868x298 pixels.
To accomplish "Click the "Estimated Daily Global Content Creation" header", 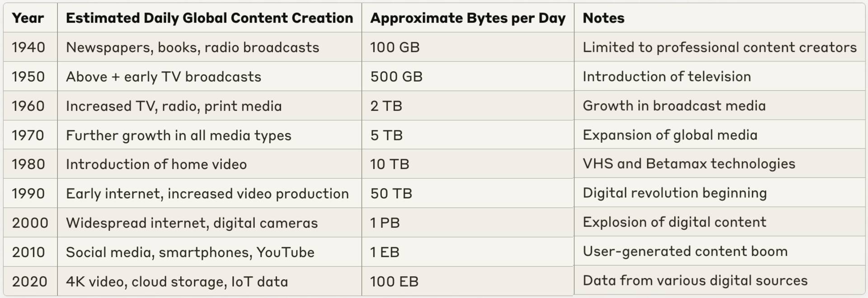I will [209, 18].
